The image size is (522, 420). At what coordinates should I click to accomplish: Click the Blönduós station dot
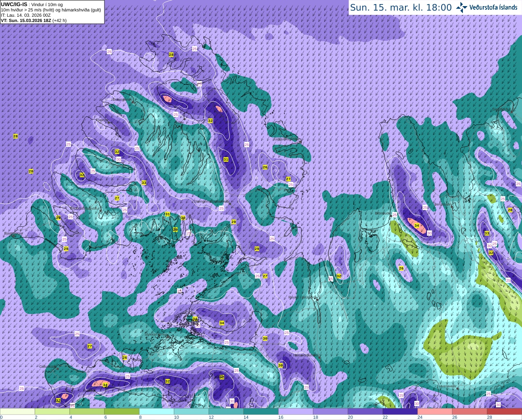391,215
